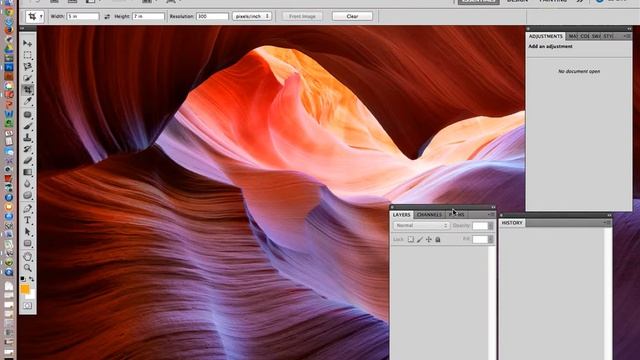
Task: Switch to the Paths tab
Action: point(457,215)
